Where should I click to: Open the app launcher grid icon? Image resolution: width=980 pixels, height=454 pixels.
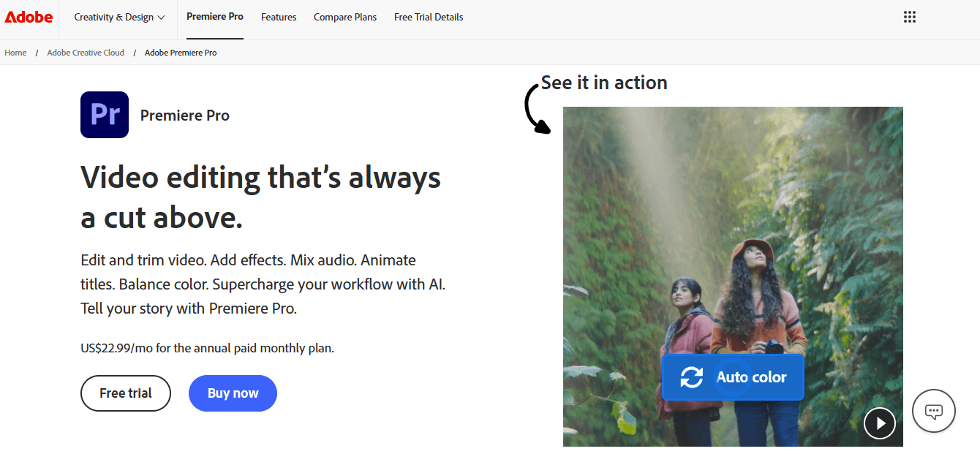point(909,16)
